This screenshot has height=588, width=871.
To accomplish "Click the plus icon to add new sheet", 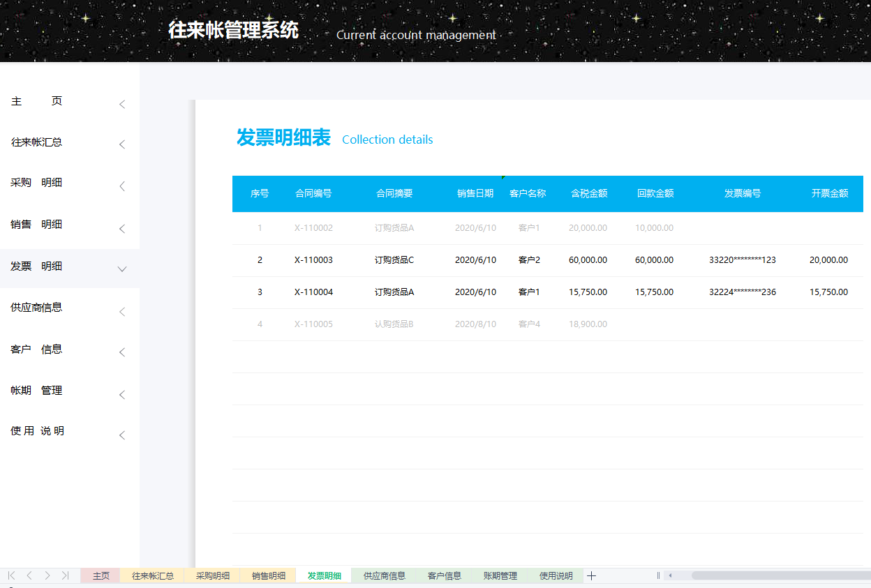I will coord(591,575).
